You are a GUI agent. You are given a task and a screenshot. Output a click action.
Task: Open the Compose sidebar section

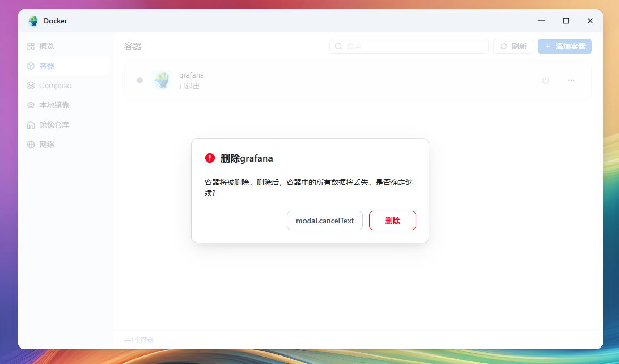55,85
